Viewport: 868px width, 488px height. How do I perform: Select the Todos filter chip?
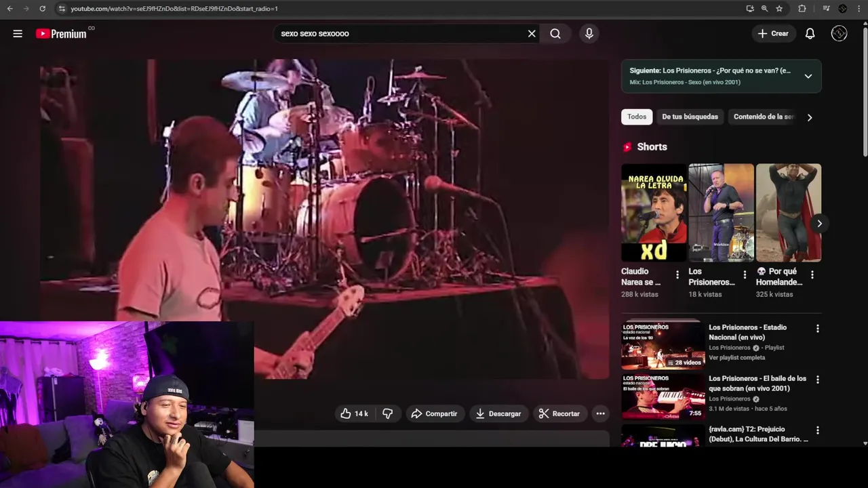click(637, 117)
